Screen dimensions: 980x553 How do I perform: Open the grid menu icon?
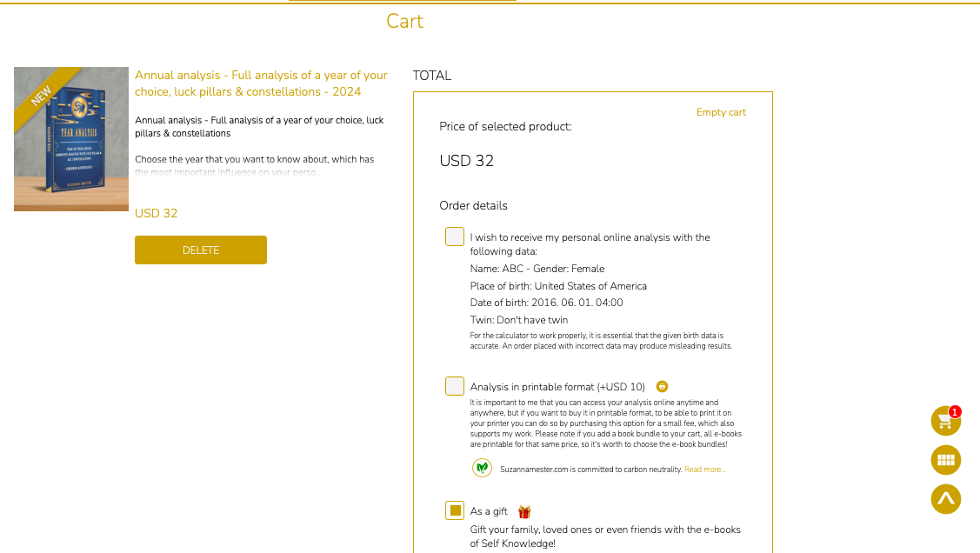[946, 460]
